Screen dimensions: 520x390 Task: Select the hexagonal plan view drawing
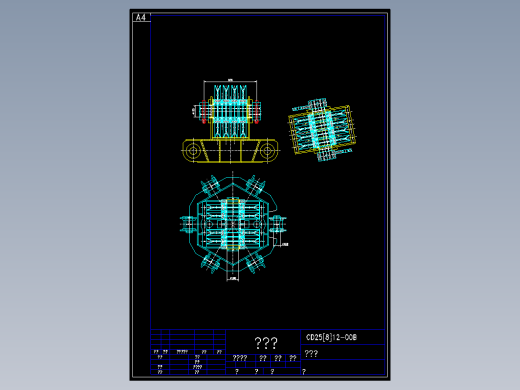click(233, 226)
